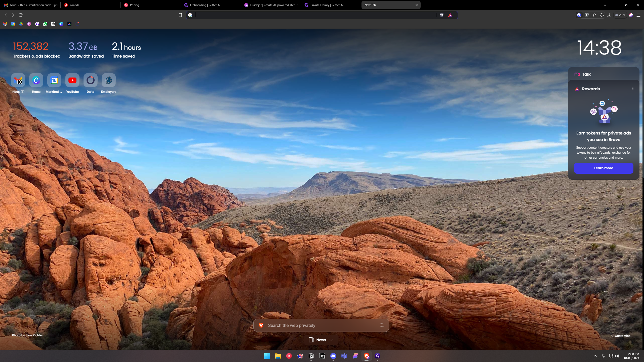Reload the page with refresh icon
Screen dimensions: 644x362
tap(21, 15)
